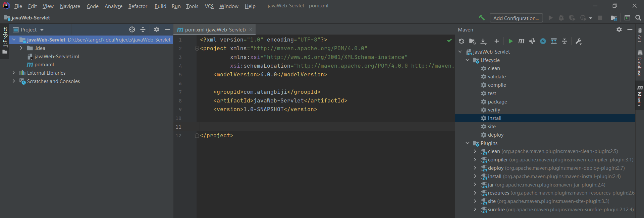644x218 pixels.
Task: Click line number 9 in the gutter
Action: (x=180, y=110)
